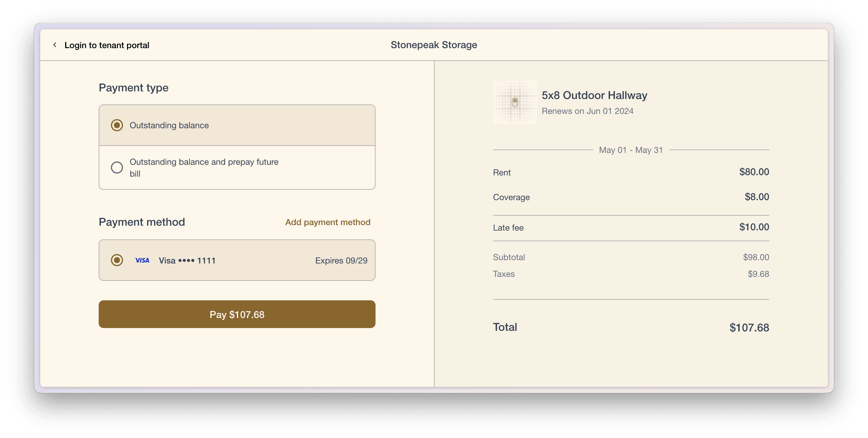Click the storage unit thumbnail image

pos(514,102)
